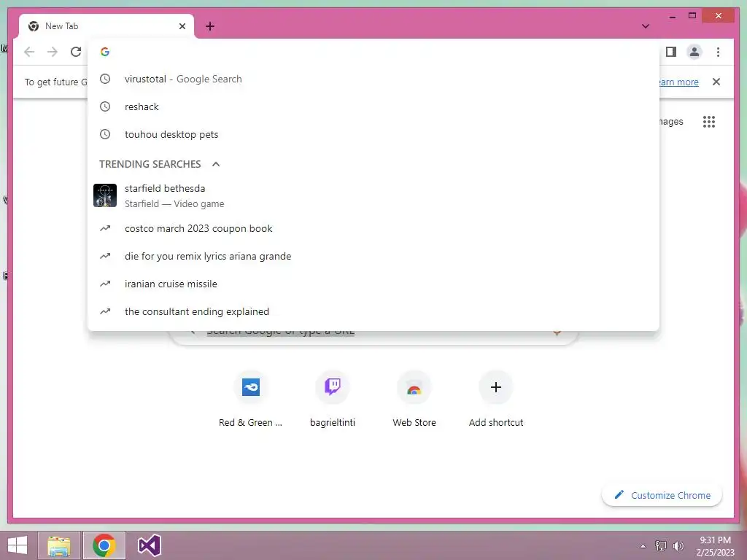Open the Web Store shortcut

(x=414, y=399)
